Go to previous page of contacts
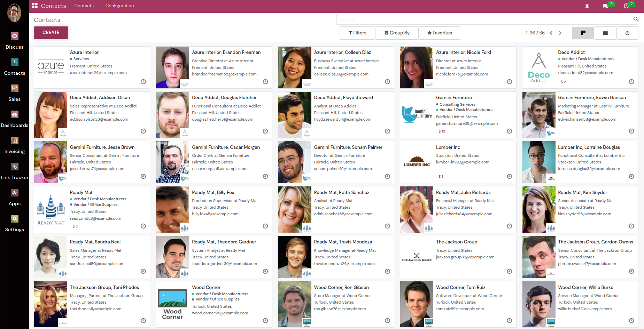This screenshot has height=329, width=644. tap(551, 33)
